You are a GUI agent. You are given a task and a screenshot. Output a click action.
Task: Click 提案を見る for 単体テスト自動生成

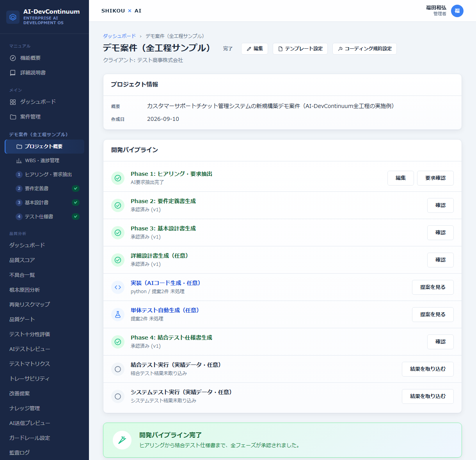click(433, 315)
